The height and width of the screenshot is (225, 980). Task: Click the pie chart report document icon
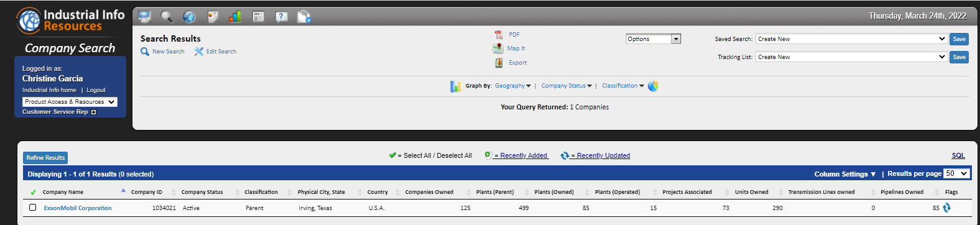(213, 17)
